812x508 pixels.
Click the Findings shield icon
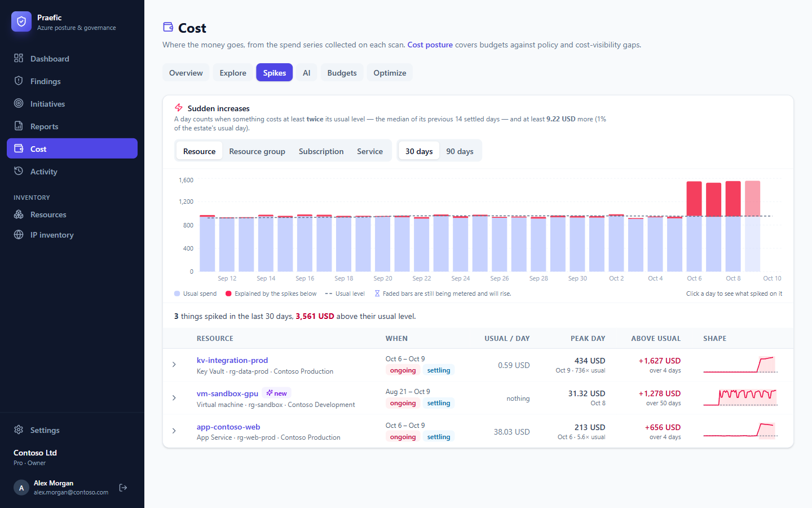tap(19, 81)
